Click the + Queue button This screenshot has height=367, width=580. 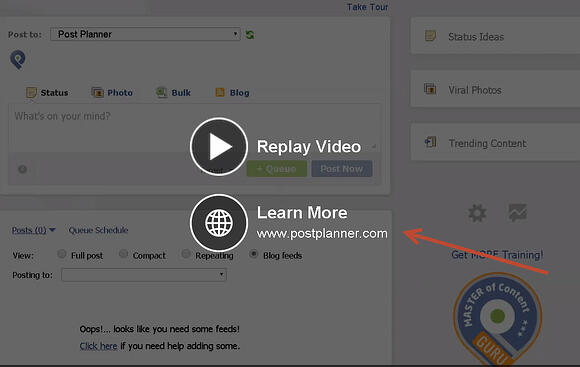277,169
